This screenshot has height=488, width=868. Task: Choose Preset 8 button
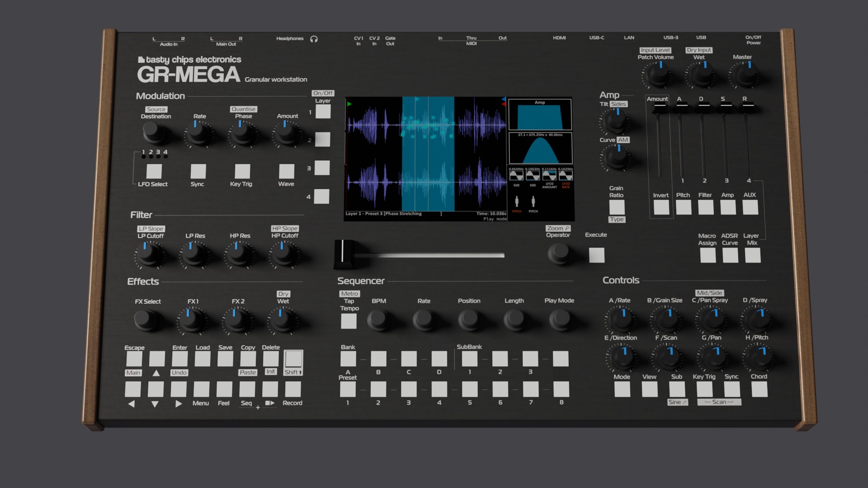(x=561, y=389)
